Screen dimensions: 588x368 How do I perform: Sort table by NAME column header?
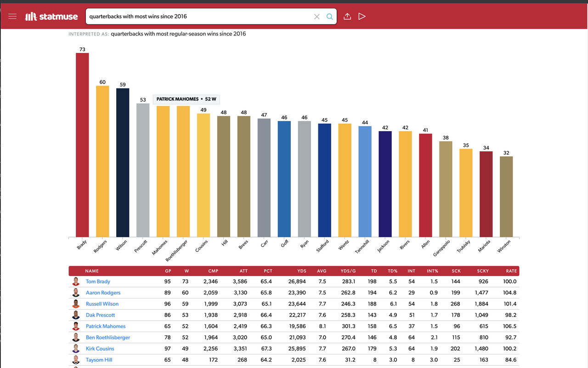(x=92, y=271)
